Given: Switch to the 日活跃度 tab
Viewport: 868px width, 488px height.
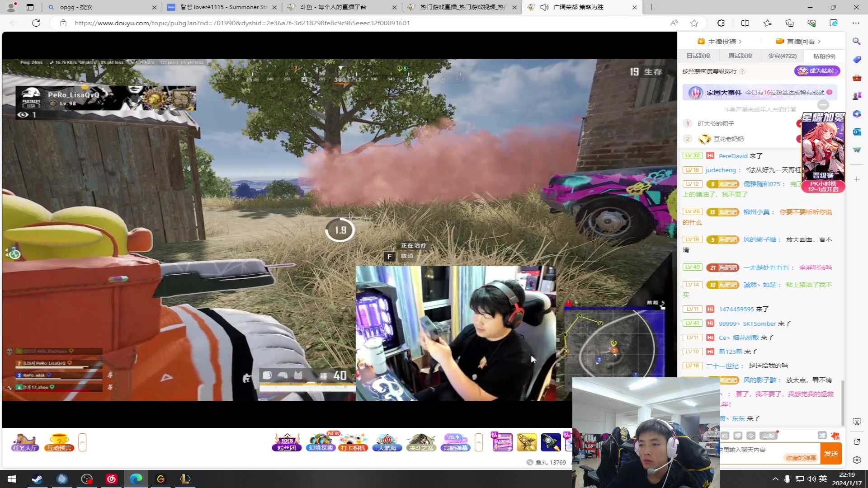Looking at the screenshot, I should pos(698,56).
